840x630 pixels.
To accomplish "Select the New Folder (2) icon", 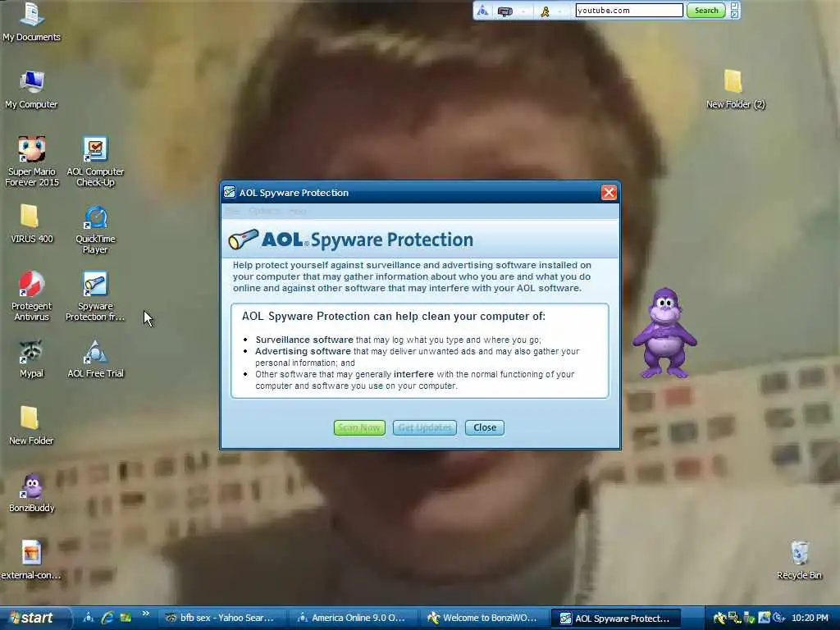I will pos(734,89).
